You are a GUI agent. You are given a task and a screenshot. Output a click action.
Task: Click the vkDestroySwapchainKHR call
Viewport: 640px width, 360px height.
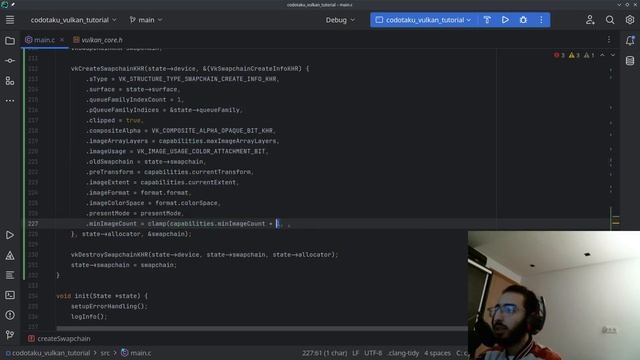click(109, 255)
